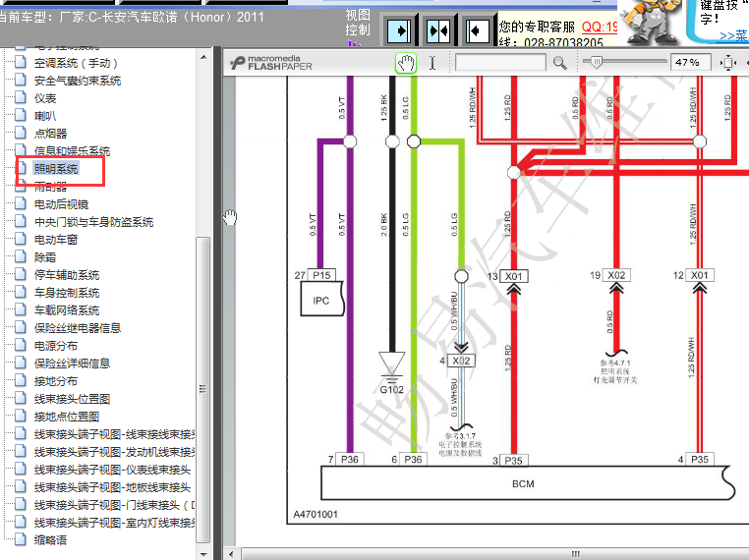This screenshot has height=560, width=749.
Task: Open 线束接头端子视图-发动机线束接头 entry
Action: (115, 452)
